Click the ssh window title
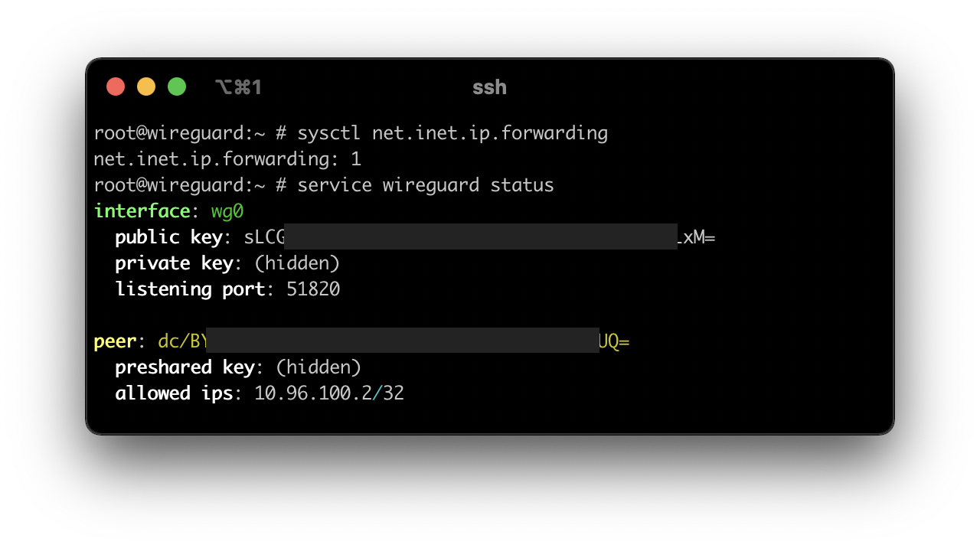 coord(489,87)
